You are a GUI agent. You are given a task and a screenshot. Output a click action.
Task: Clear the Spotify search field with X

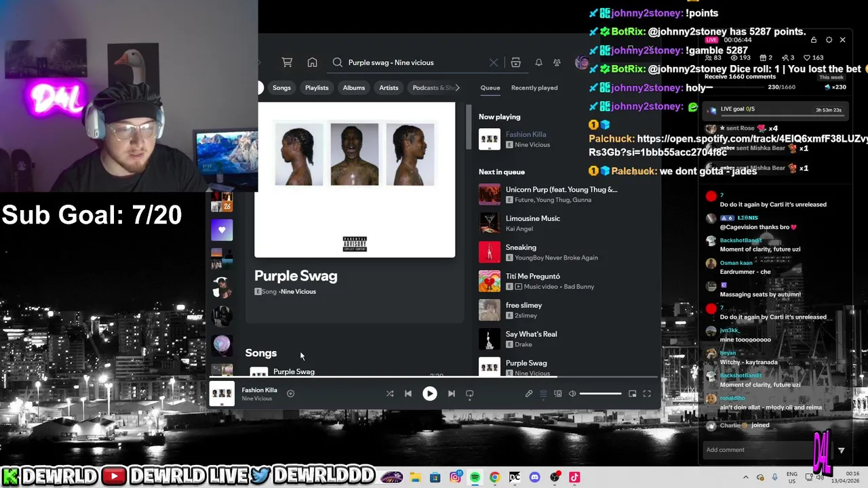point(494,62)
